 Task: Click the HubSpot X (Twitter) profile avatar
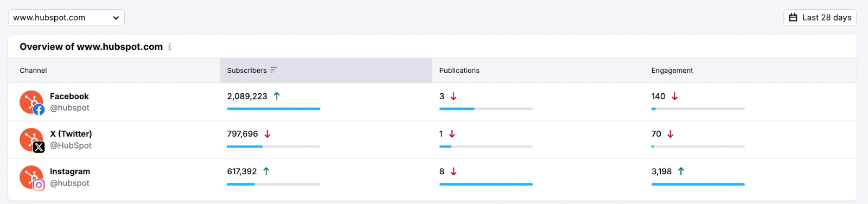pos(32,140)
